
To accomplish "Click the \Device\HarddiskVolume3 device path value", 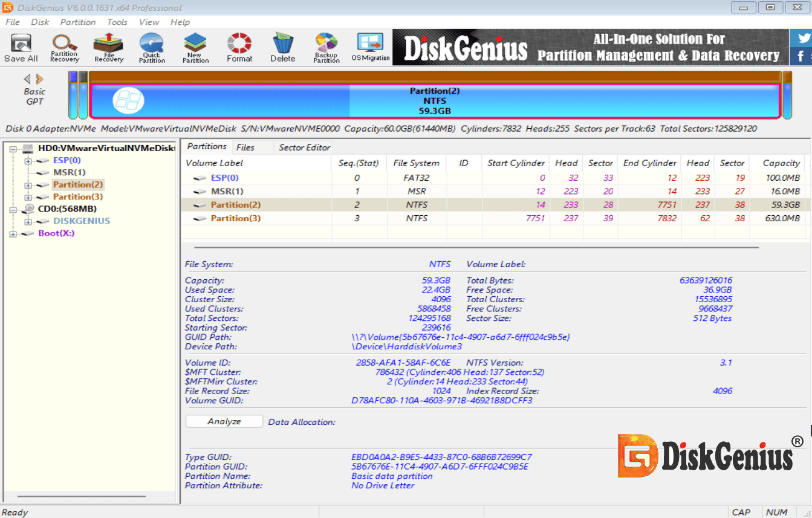I will click(406, 347).
